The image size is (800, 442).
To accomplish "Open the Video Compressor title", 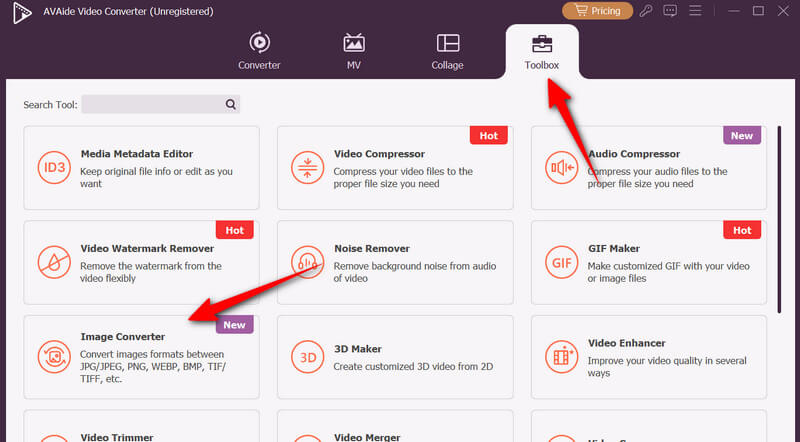I will point(379,154).
